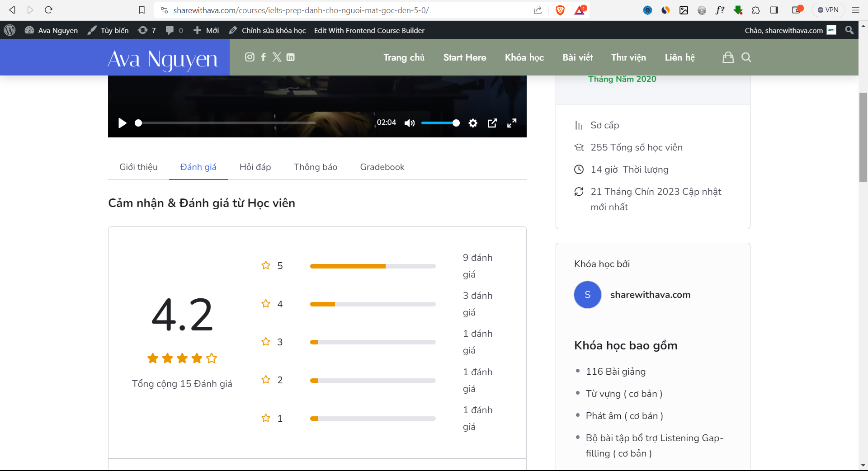868x471 pixels.
Task: Click the star icon for rating 3
Action: [x=266, y=342]
